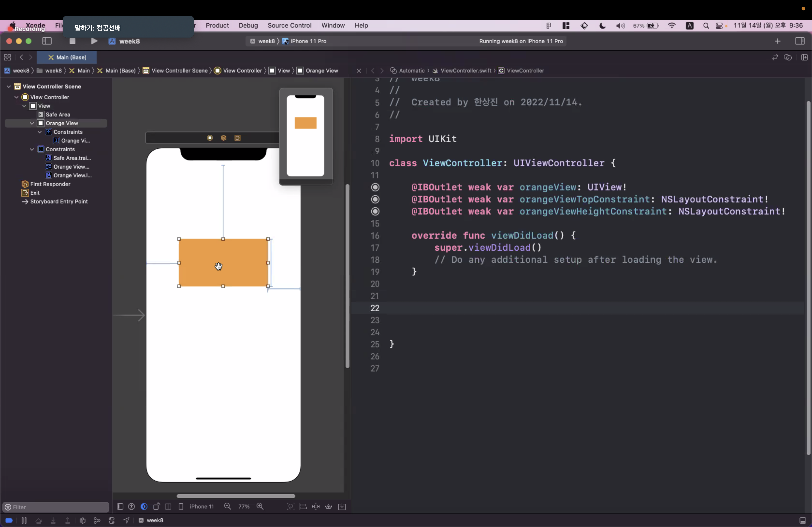
Task: Collapse Constraints group above Safe Area.trai...
Action: coord(32,149)
